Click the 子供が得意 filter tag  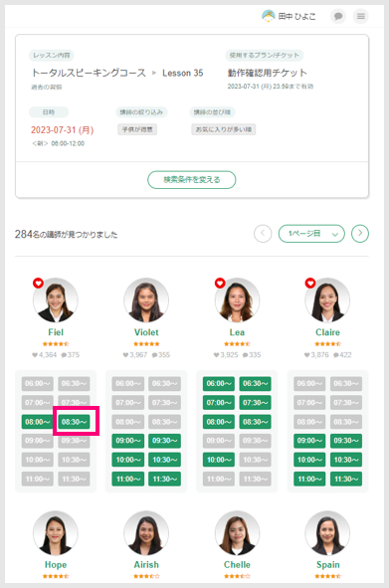[137, 129]
